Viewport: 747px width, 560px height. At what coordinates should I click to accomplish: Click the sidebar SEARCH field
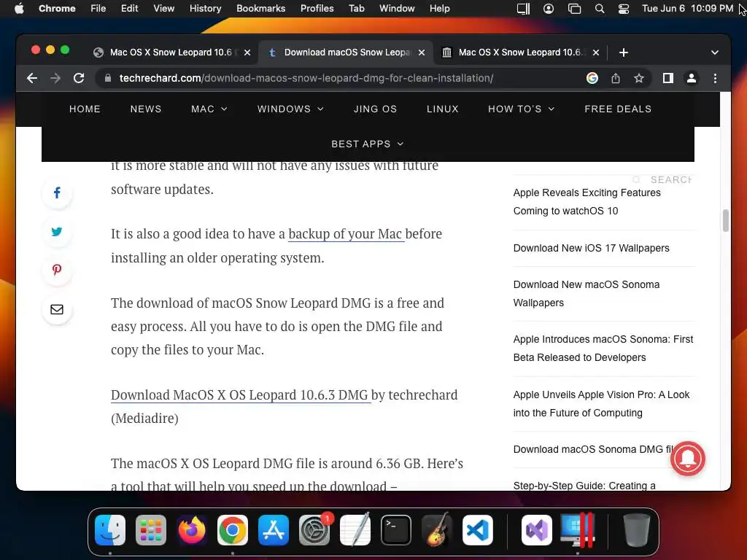(x=663, y=179)
